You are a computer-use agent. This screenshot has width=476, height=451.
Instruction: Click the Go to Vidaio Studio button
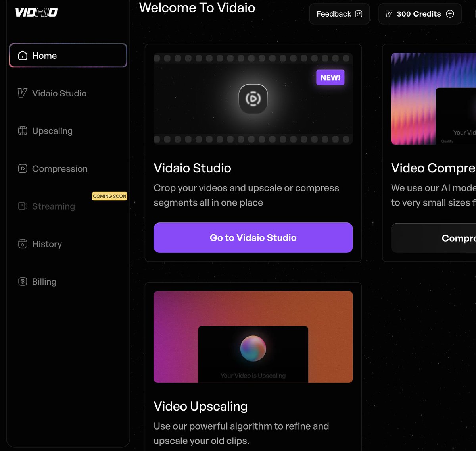click(253, 238)
